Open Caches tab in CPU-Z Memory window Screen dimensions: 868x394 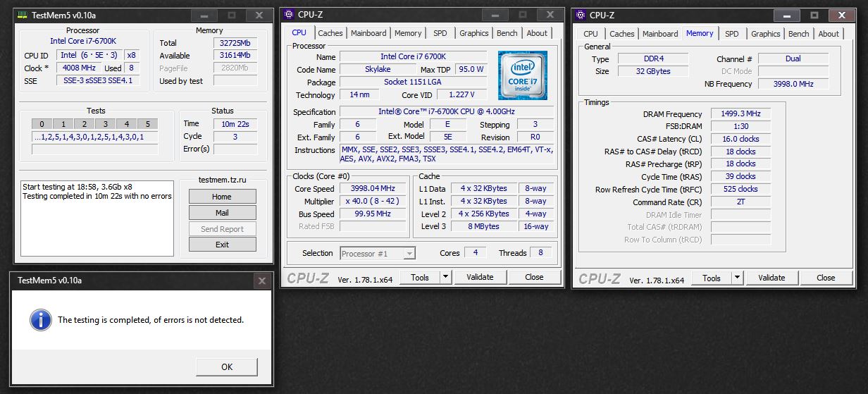click(621, 34)
